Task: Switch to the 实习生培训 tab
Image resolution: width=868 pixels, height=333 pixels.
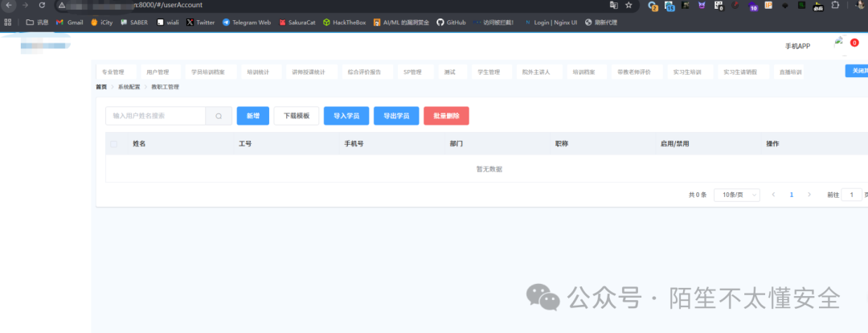Action: click(690, 72)
